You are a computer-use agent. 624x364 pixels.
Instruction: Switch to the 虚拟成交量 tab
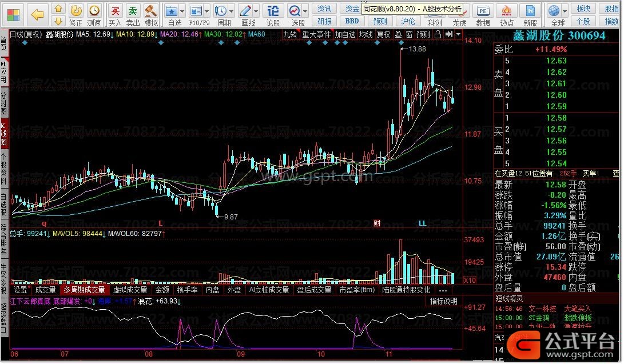coord(130,290)
